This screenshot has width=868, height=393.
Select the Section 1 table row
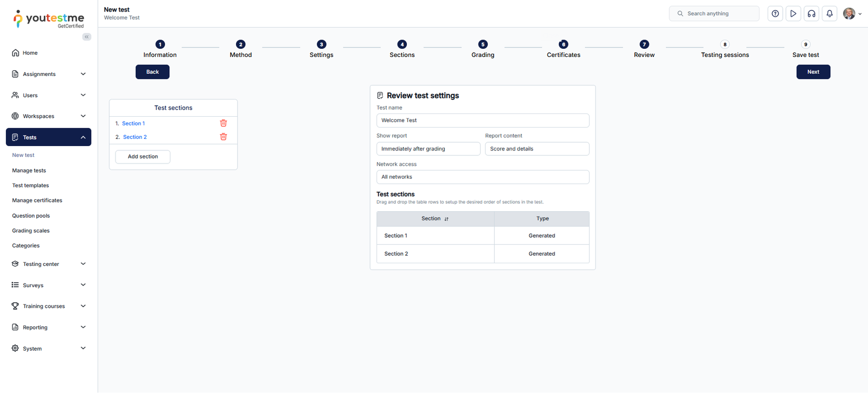[483, 236]
